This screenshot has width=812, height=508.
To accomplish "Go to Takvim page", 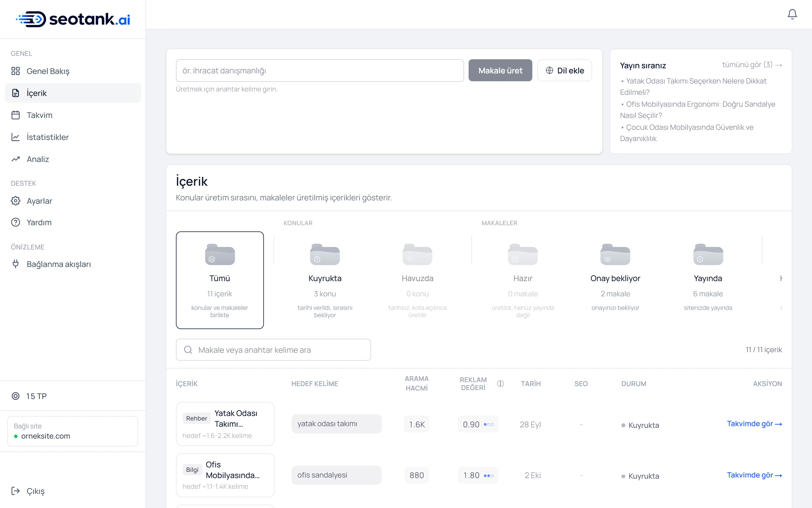I will pyautogui.click(x=73, y=115).
